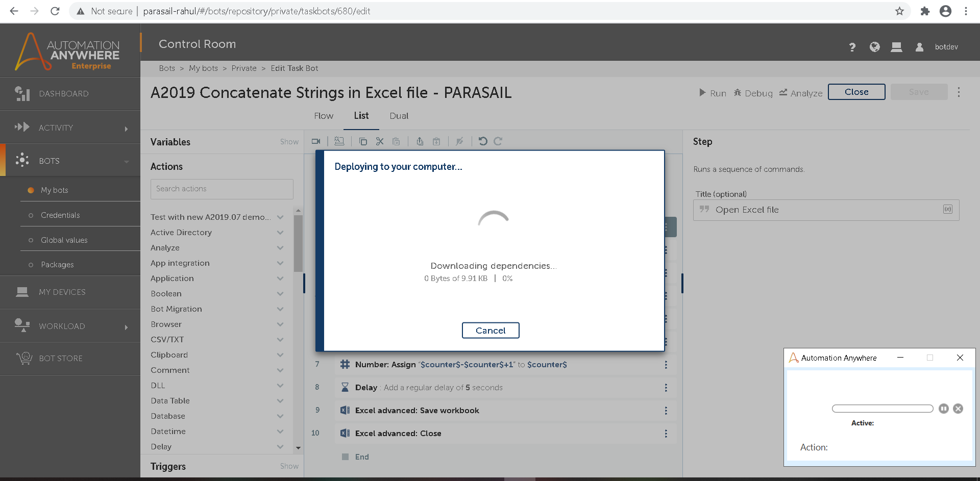Click the globe language icon in header
The width and height of the screenshot is (980, 481).
(875, 47)
